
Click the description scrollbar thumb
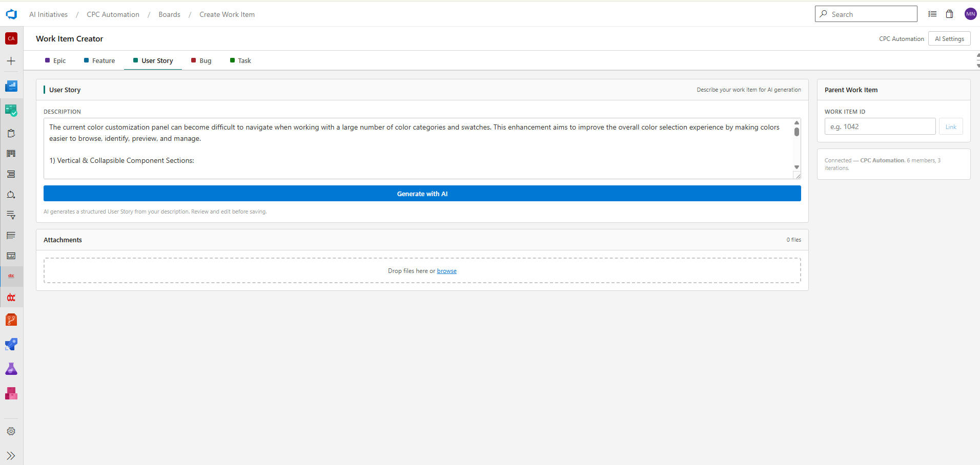click(797, 132)
